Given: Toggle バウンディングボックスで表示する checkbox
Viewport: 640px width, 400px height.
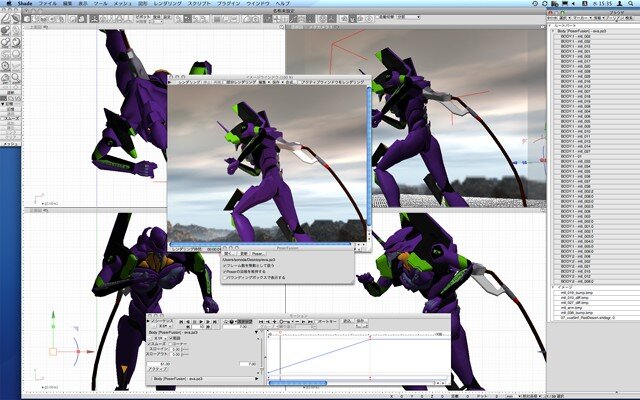Looking at the screenshot, I should pyautogui.click(x=224, y=278).
